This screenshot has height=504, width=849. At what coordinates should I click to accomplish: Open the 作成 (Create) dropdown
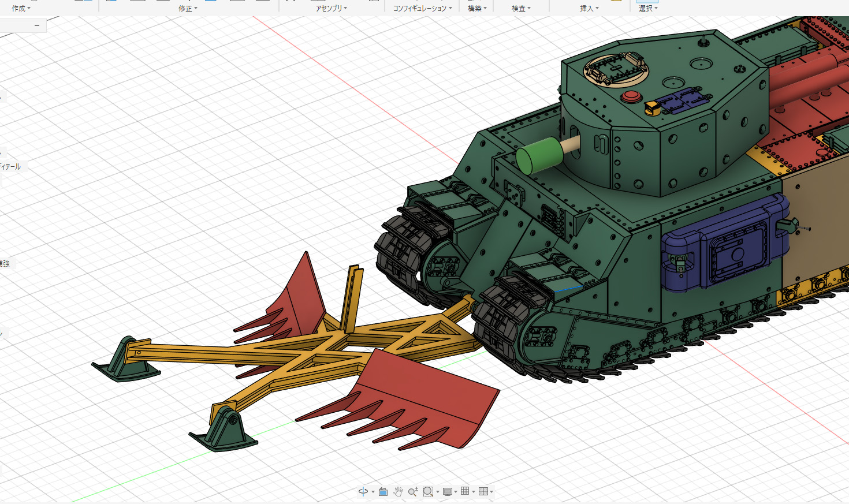click(x=21, y=8)
